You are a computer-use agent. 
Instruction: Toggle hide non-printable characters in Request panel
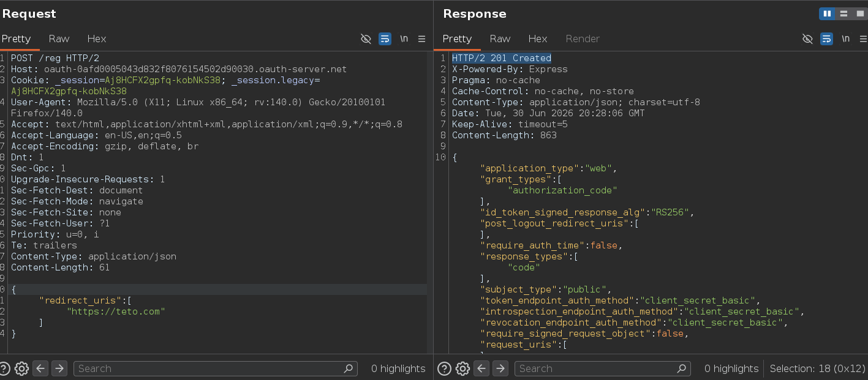pyautogui.click(x=366, y=39)
